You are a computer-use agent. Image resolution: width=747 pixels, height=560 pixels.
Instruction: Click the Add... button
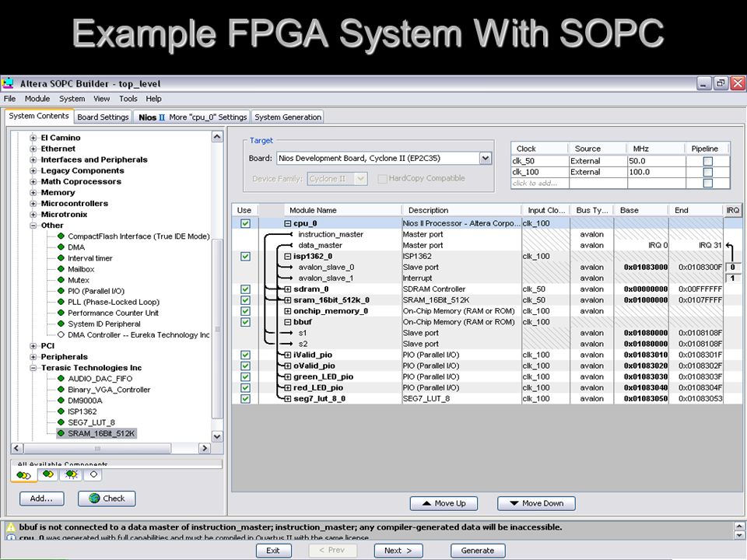click(x=41, y=499)
